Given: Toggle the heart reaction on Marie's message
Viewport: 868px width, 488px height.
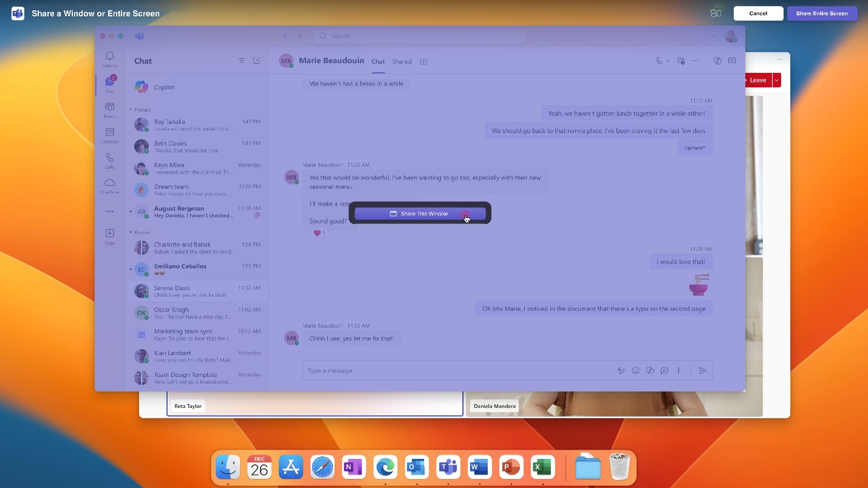Looking at the screenshot, I should click(x=318, y=232).
